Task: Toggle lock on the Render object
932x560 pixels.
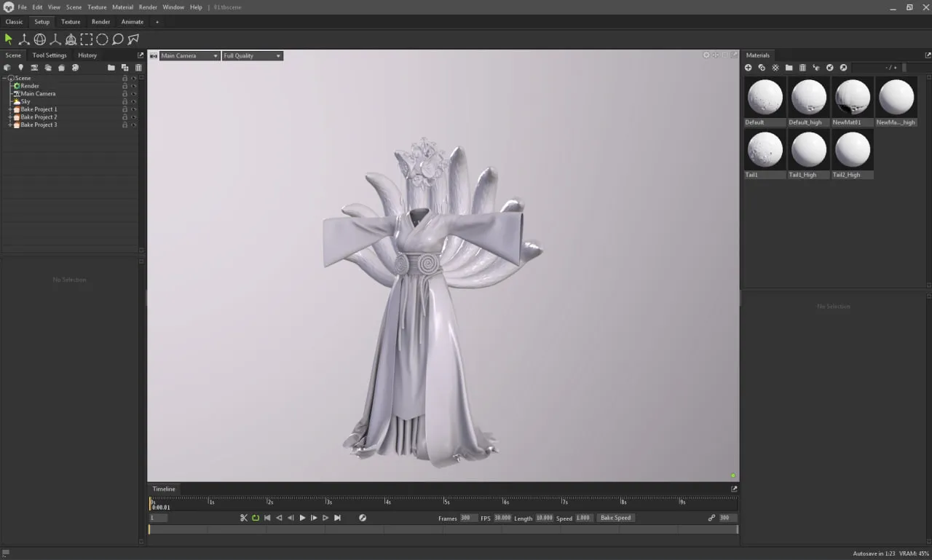Action: click(x=125, y=86)
